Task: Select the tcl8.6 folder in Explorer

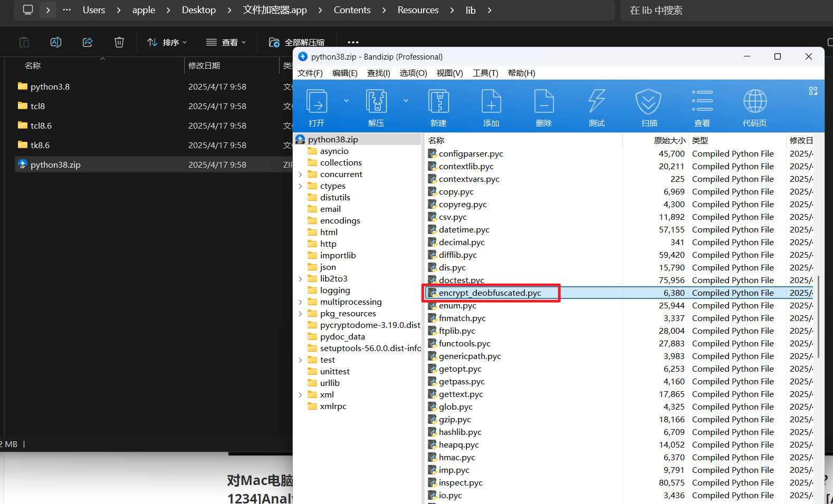Action: (x=41, y=125)
